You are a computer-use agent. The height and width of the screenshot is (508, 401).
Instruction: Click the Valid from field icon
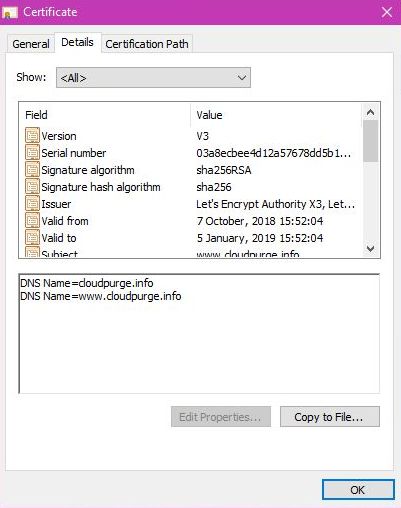click(x=32, y=221)
